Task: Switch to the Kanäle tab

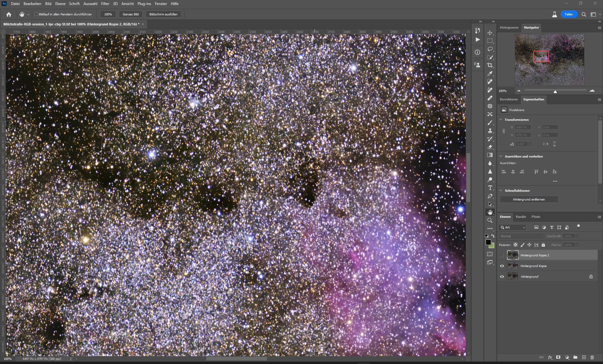Action: click(x=521, y=217)
